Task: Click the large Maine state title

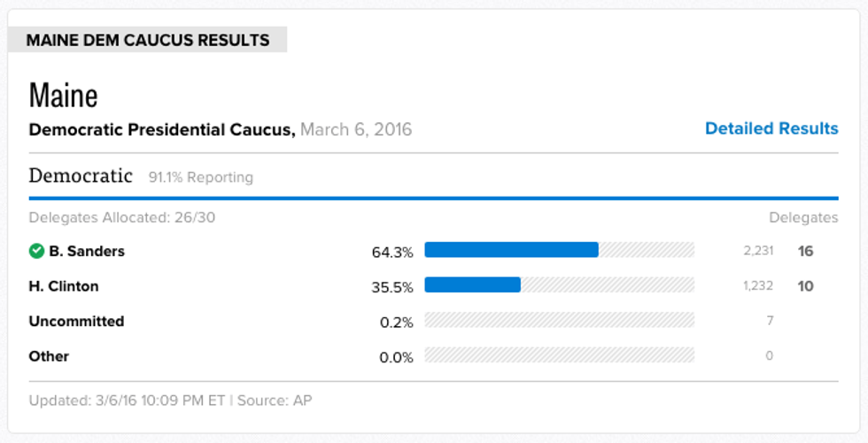Action: 63,94
